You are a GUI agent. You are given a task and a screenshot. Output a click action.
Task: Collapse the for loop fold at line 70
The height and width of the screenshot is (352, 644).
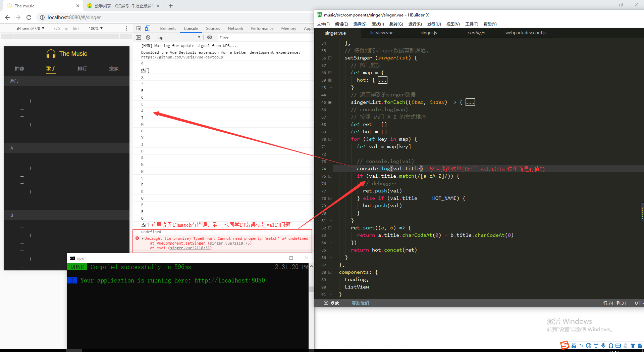(x=330, y=139)
